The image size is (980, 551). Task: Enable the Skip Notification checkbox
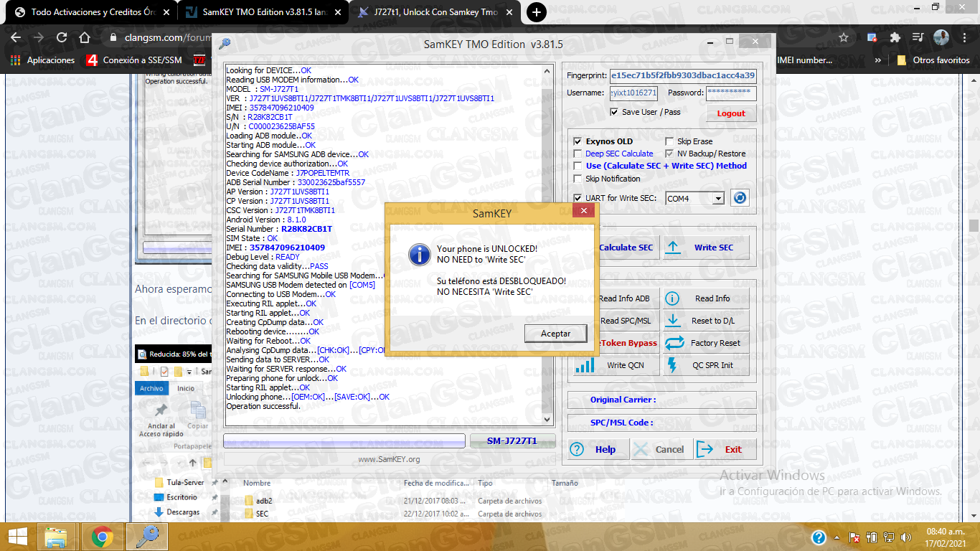tap(578, 179)
